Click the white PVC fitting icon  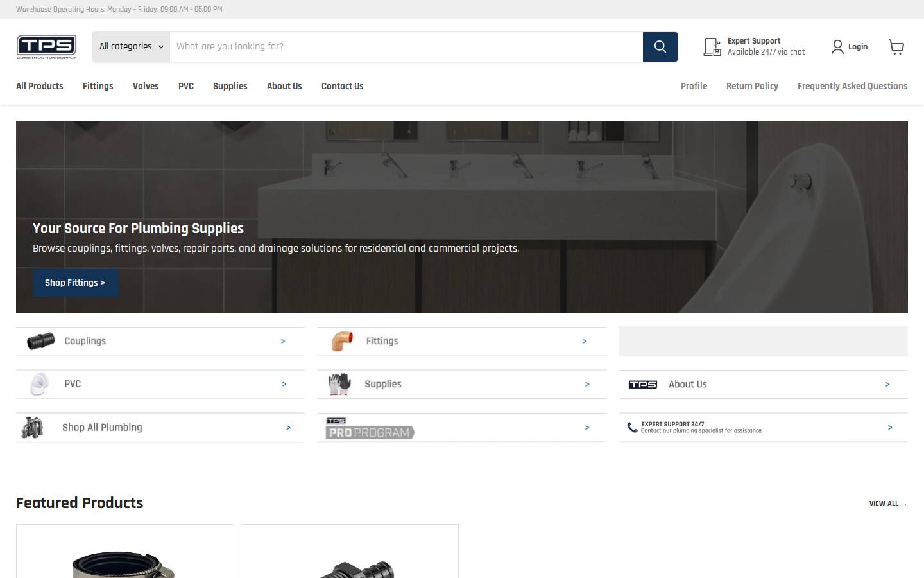pyautogui.click(x=39, y=384)
